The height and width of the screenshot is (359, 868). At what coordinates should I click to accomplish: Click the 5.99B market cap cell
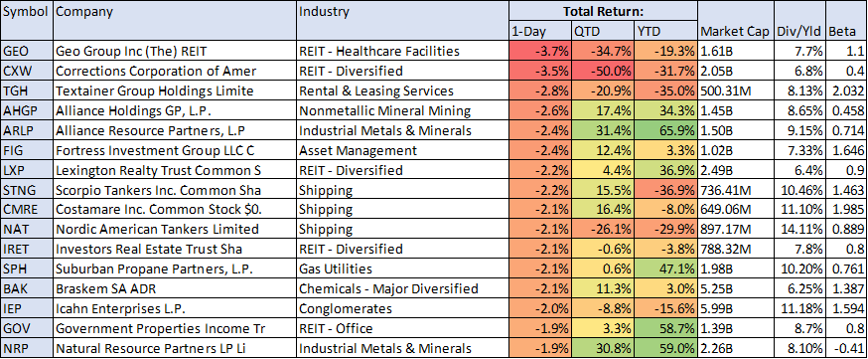(735, 308)
